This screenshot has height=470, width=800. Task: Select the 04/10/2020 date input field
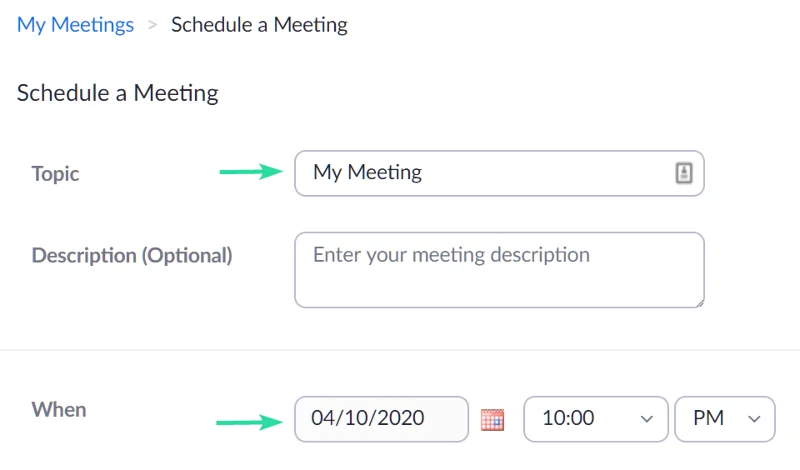(x=381, y=419)
